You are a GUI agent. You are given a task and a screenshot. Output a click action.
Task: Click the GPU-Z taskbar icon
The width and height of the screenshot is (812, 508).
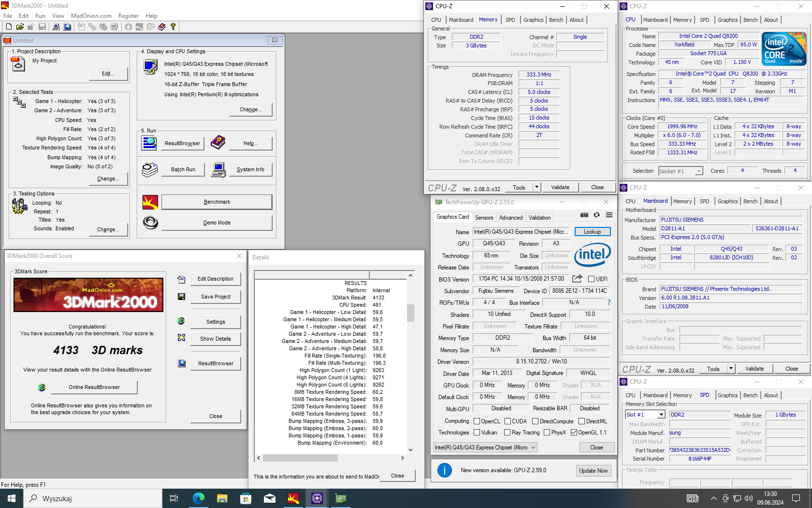(341, 498)
